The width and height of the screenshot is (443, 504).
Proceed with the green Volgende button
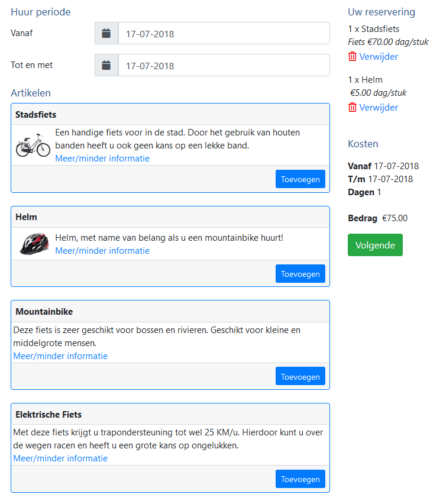pos(375,245)
